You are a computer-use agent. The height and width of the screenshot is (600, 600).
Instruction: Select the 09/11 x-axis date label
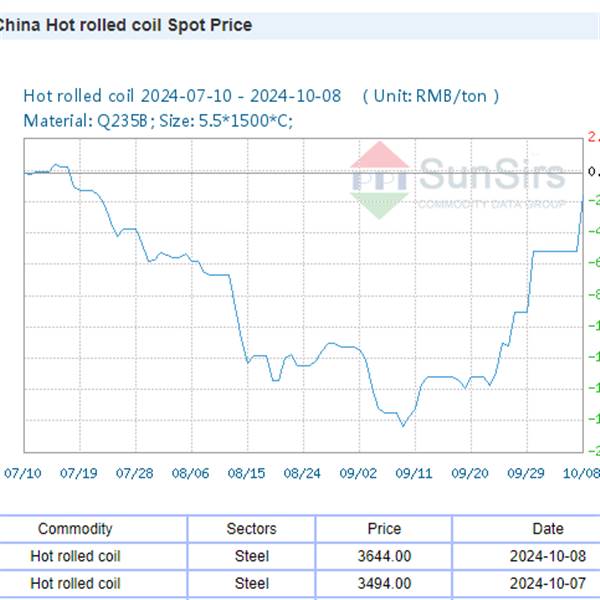point(415,473)
